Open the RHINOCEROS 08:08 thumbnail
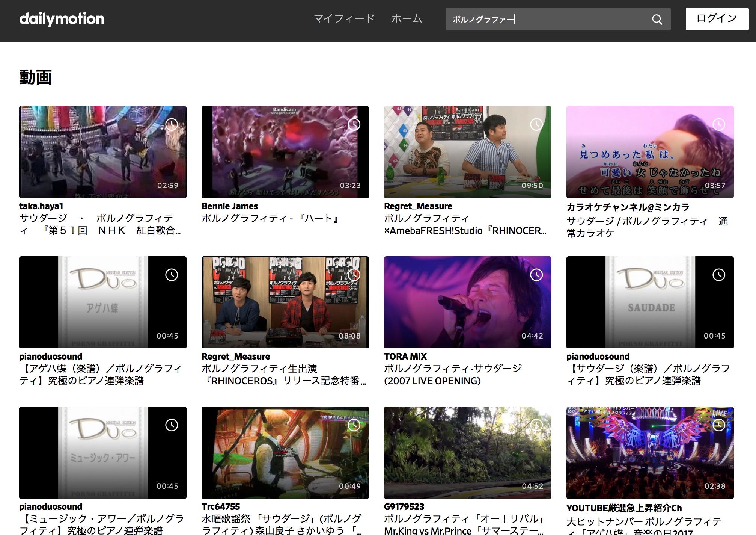The width and height of the screenshot is (756, 535). tap(285, 302)
